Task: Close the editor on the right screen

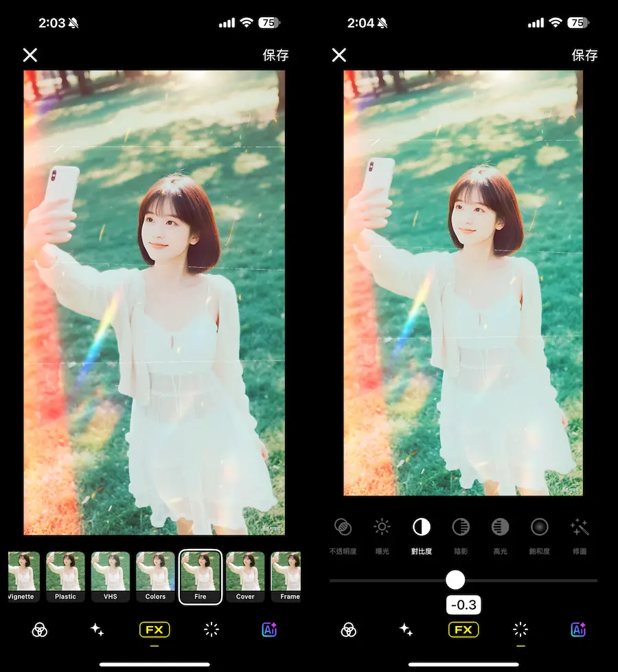Action: click(339, 55)
